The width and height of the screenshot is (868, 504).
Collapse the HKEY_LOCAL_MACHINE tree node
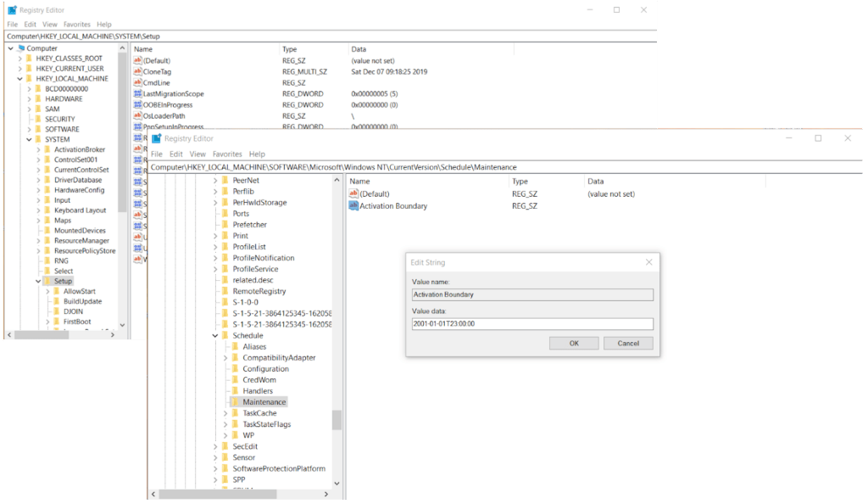19,78
